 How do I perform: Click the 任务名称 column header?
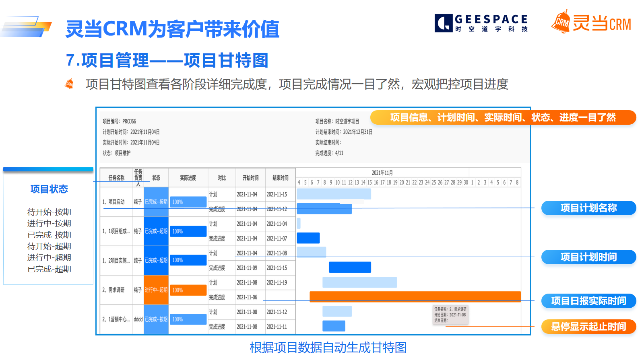116,178
